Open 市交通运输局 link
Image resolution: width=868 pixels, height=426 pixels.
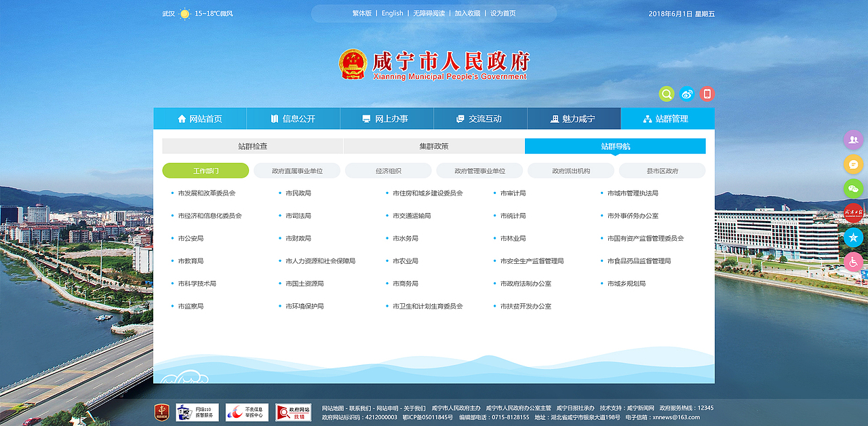coord(412,216)
